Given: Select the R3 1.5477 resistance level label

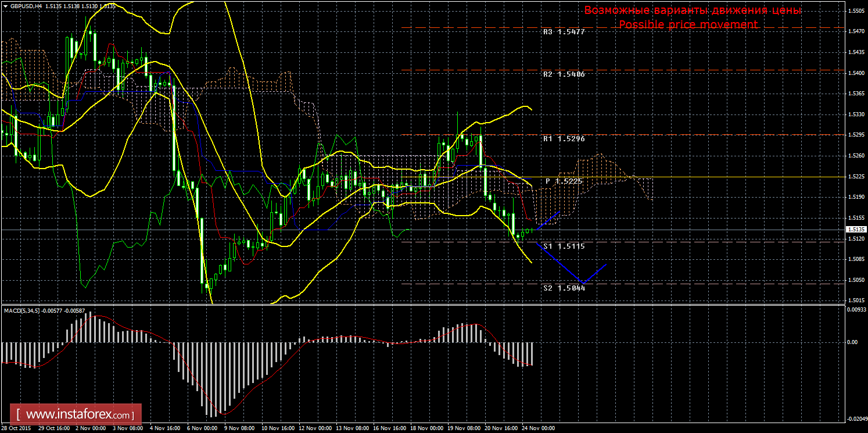Looking at the screenshot, I should tap(564, 33).
